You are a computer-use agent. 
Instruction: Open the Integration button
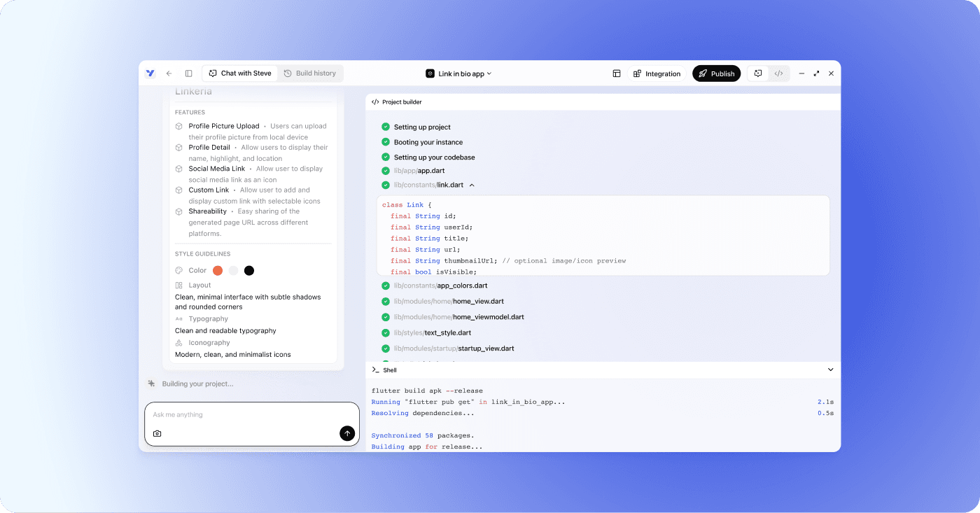657,73
